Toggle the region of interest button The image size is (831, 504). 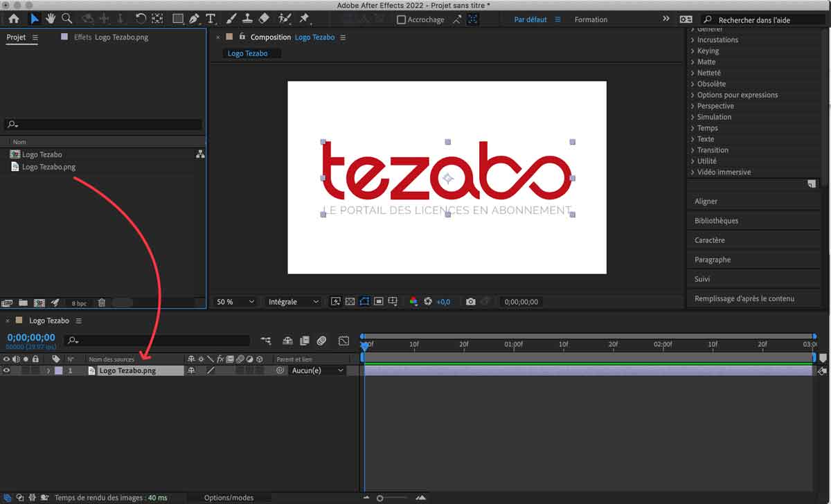pos(379,302)
